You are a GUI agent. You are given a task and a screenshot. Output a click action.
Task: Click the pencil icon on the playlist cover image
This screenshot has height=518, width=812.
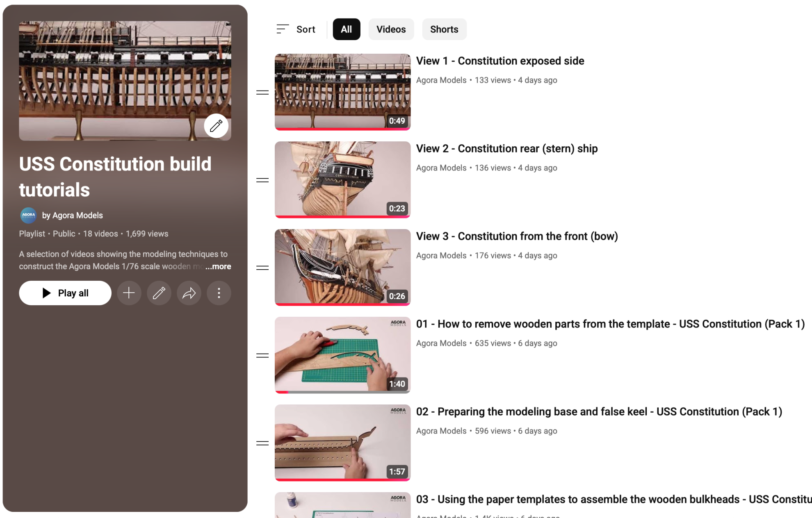[216, 126]
